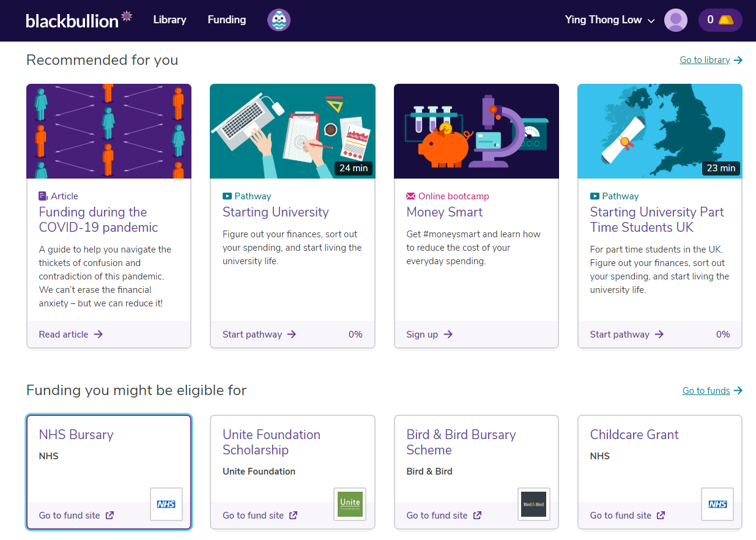Go to fund site for Bird & Bird Bursary
The image size is (756, 540).
[444, 516]
